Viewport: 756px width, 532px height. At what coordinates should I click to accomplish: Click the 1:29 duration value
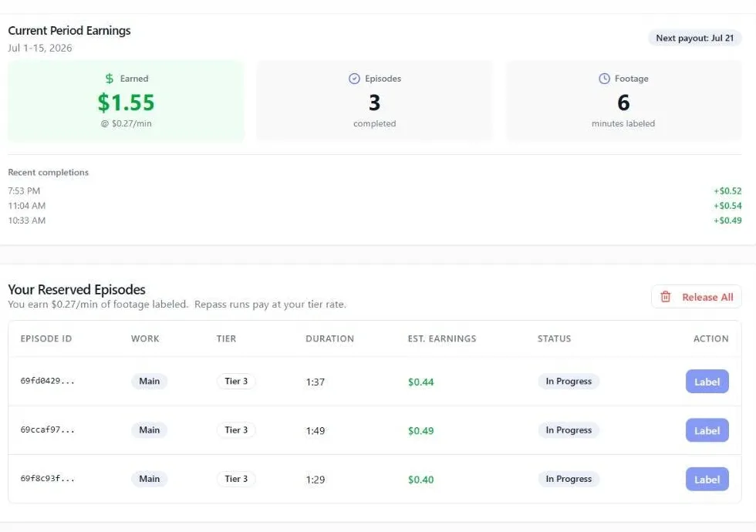[316, 480]
